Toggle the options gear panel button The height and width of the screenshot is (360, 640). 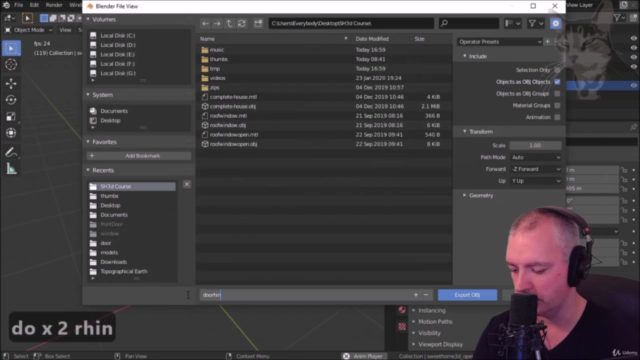click(x=556, y=24)
